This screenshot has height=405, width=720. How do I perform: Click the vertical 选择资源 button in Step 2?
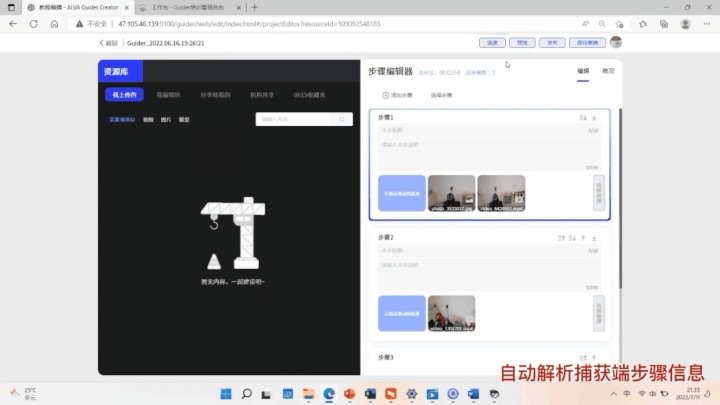tap(598, 313)
